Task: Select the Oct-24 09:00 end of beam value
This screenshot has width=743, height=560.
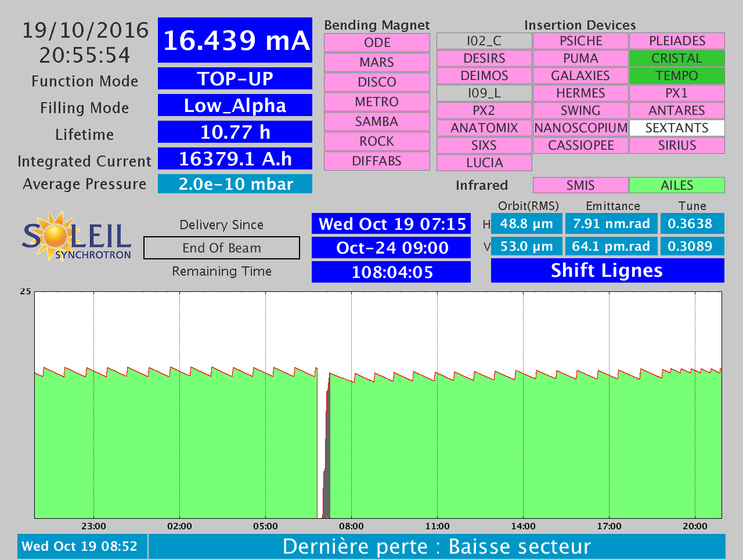Action: 391,248
